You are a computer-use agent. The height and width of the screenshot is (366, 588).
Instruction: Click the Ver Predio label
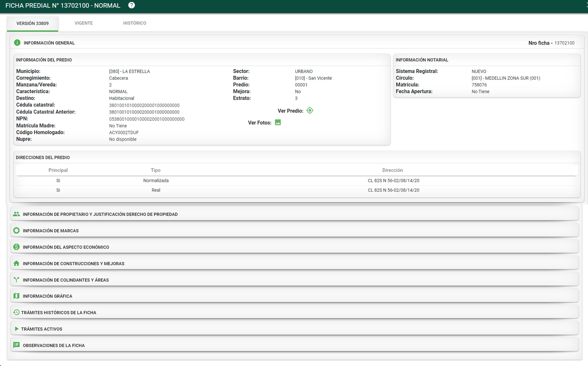tap(290, 111)
